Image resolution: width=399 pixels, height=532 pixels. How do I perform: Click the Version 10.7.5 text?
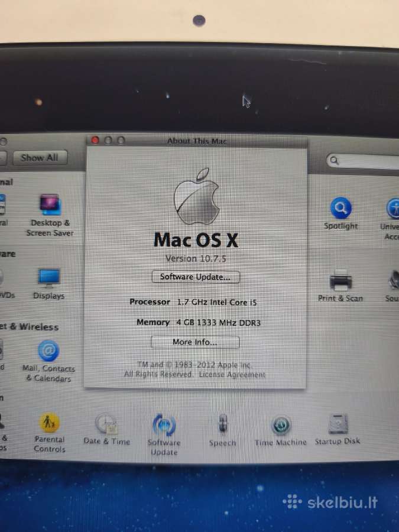[196, 258]
